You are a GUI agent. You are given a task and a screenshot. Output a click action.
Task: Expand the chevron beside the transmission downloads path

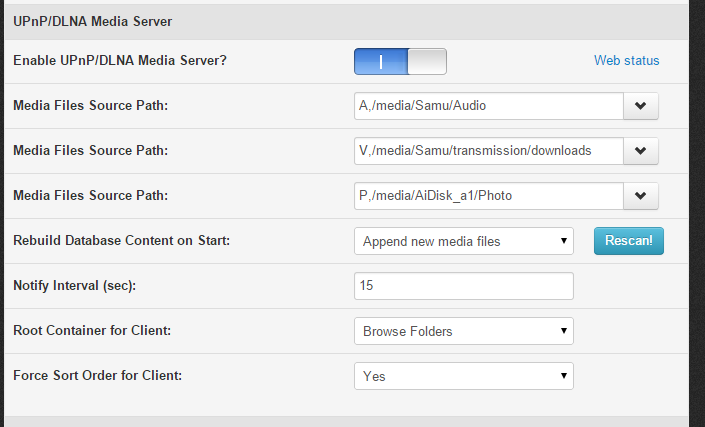point(641,150)
